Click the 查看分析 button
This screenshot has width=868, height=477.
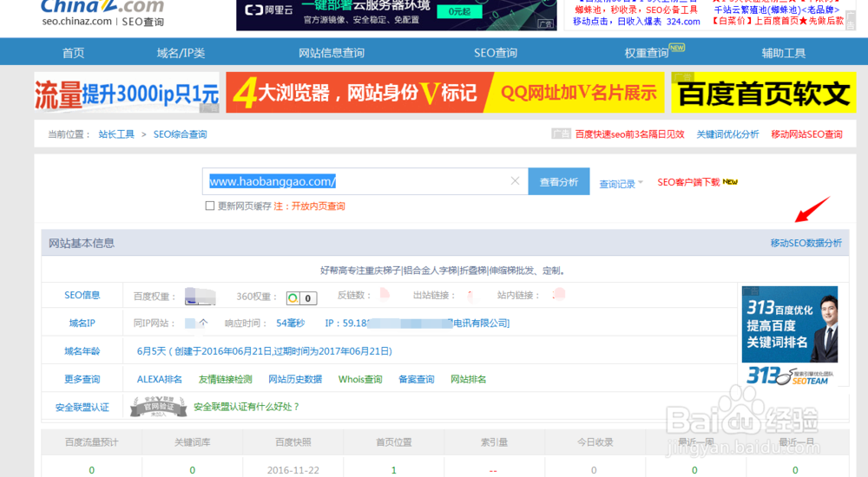click(x=558, y=181)
